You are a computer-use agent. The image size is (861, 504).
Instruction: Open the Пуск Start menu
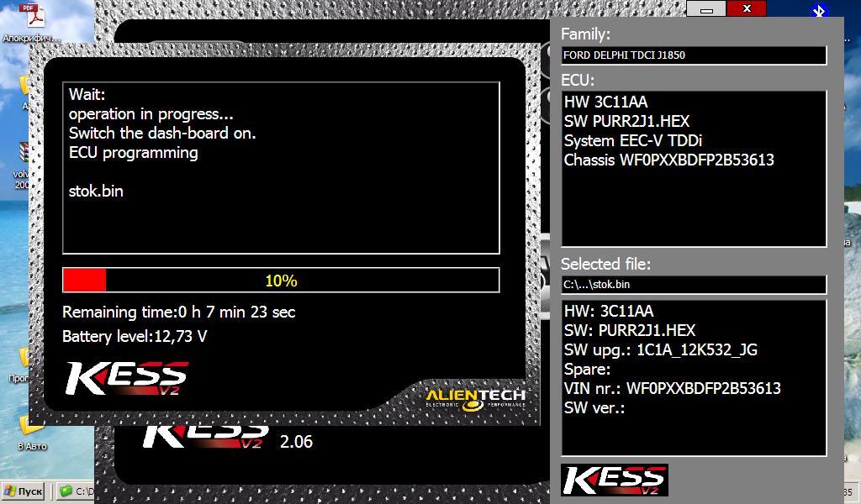pos(23,491)
